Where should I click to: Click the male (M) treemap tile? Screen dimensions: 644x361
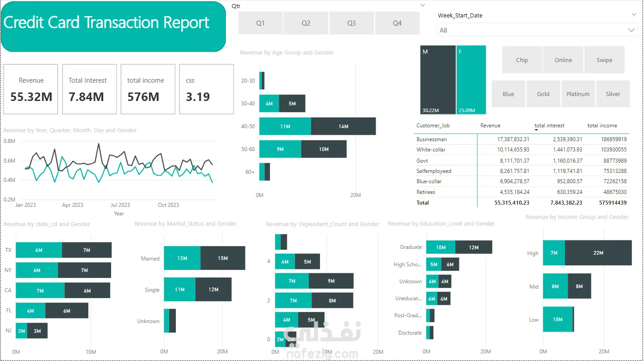pos(438,80)
